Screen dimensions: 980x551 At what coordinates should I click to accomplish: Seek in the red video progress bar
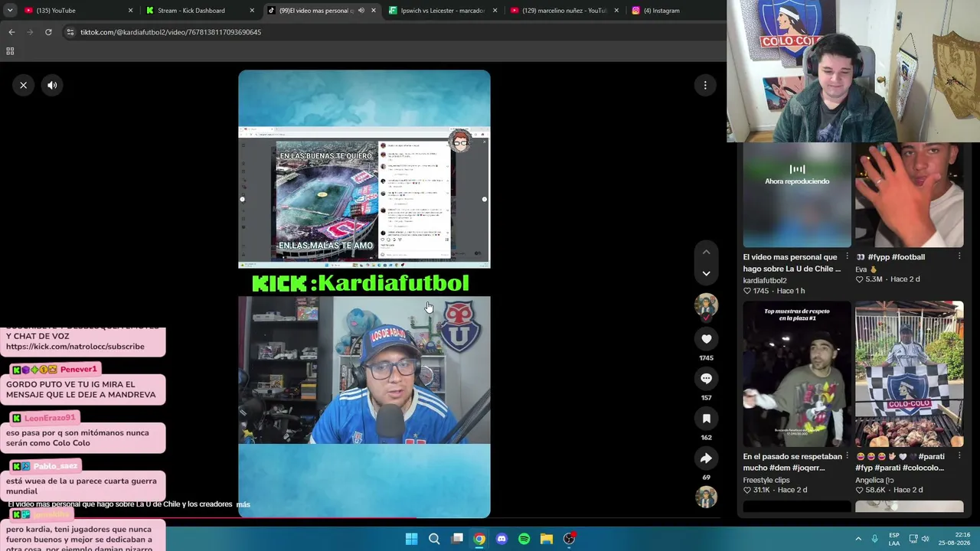(364, 517)
